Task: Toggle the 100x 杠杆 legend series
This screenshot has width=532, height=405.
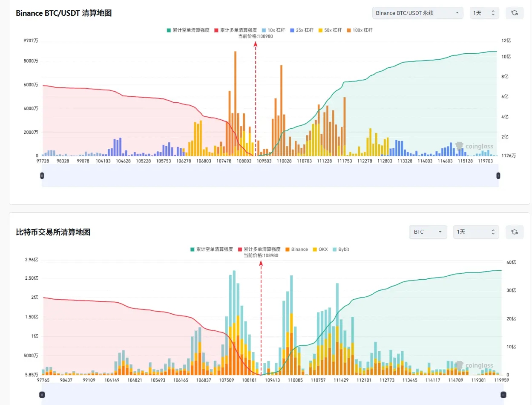Action: (x=360, y=30)
